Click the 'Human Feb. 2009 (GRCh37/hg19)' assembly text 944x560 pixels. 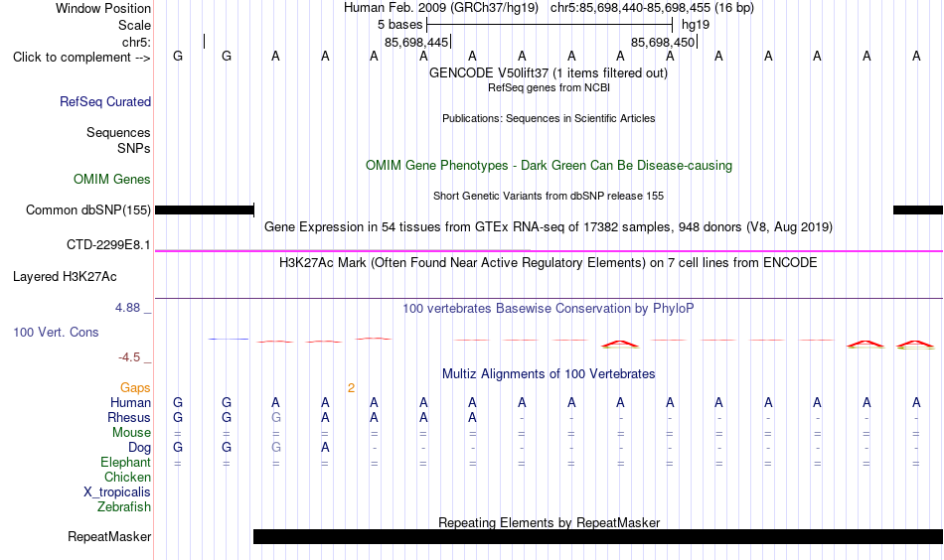pyautogui.click(x=442, y=8)
